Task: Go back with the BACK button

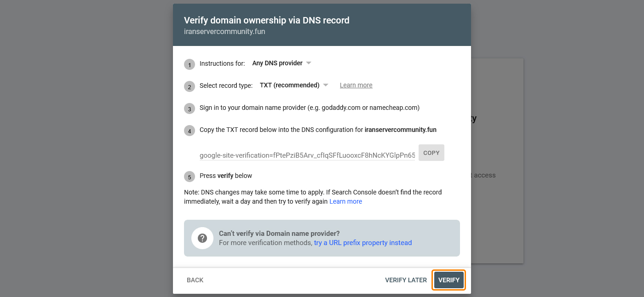Action: 195,280
